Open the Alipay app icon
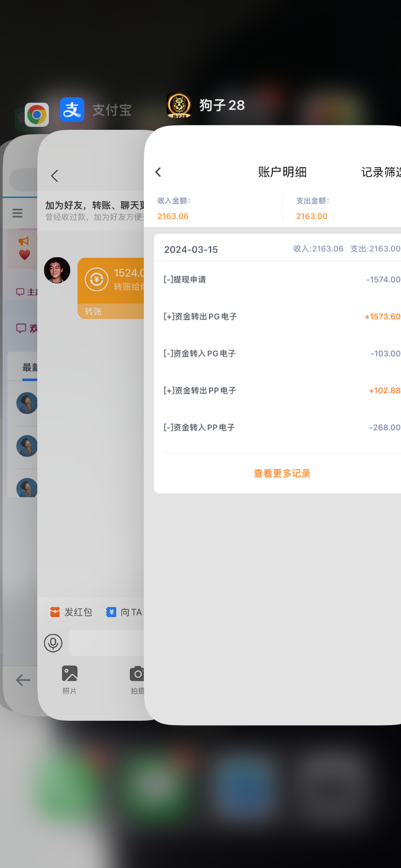 72,109
